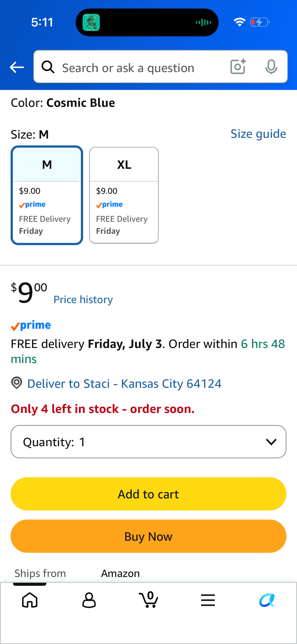
Task: Select size M option
Action: click(x=47, y=195)
